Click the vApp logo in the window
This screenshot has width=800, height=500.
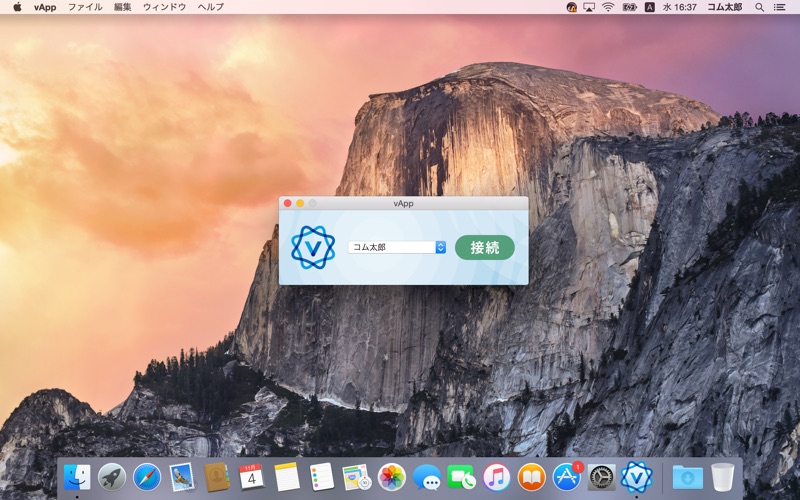[313, 247]
